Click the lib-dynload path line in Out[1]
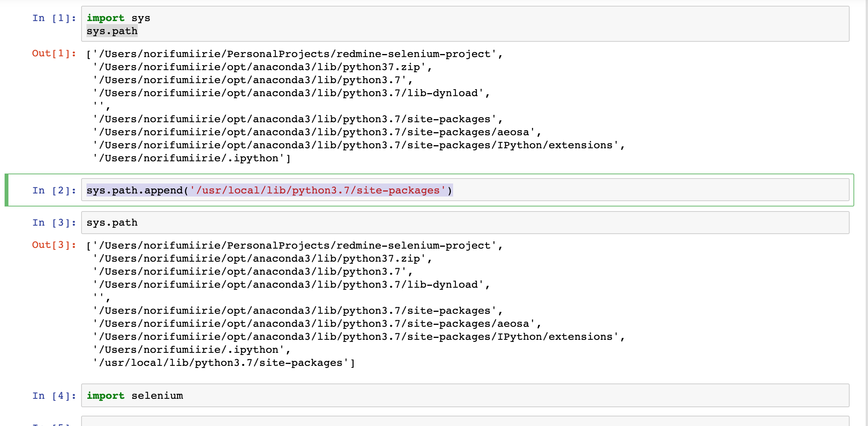Screen dimensions: 868x426 point(291,93)
